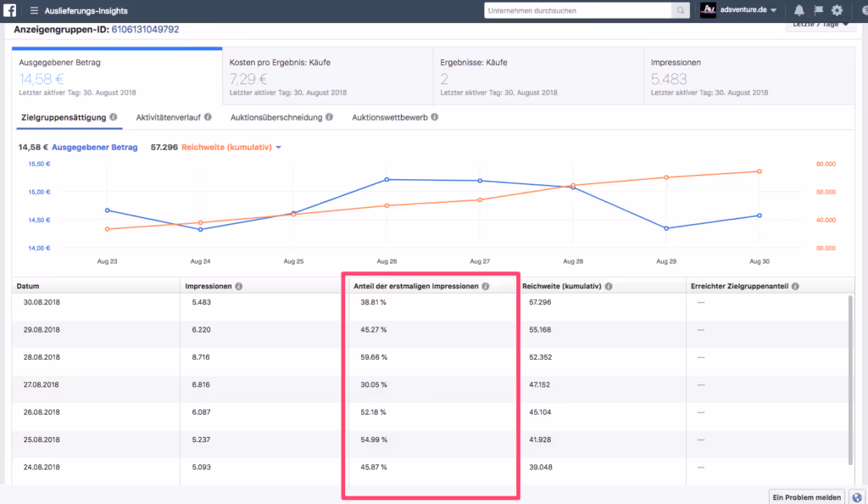Image resolution: width=868 pixels, height=504 pixels.
Task: Click cumulative reach value 52.352
Action: tap(540, 357)
